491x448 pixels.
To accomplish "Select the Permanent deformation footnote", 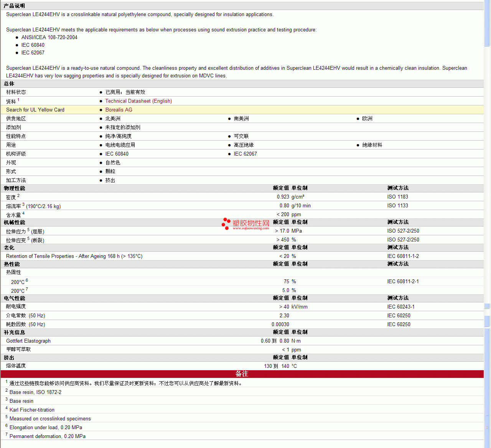I will (48, 437).
